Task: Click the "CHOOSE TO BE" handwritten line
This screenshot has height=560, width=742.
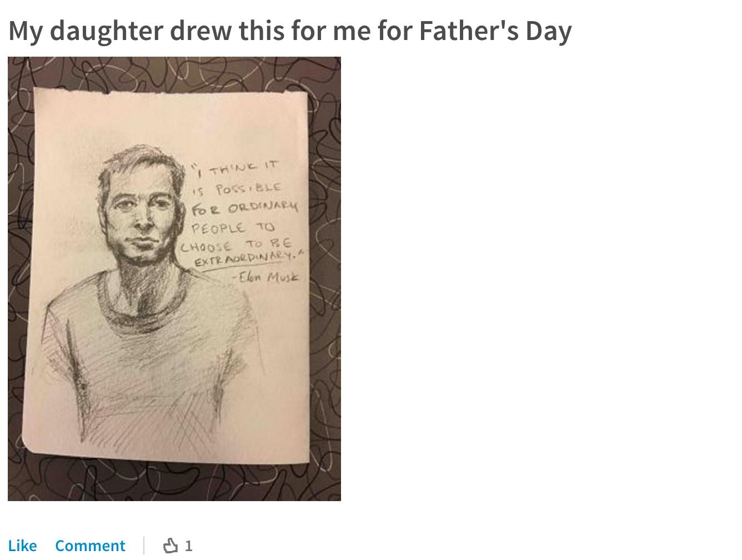Action: tap(237, 245)
